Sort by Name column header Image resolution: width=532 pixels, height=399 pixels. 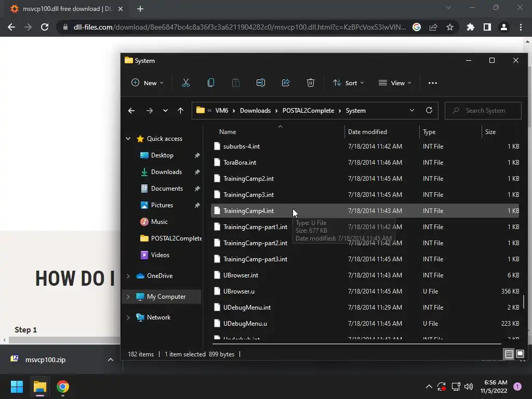[228, 131]
